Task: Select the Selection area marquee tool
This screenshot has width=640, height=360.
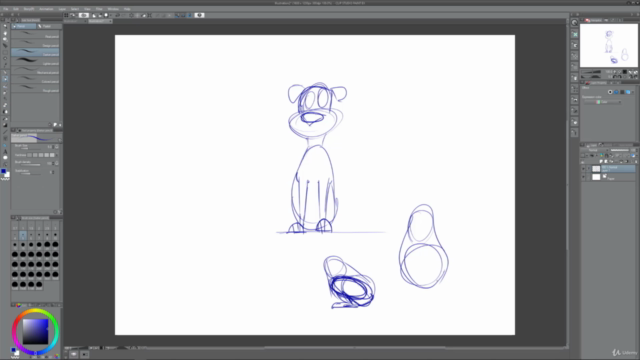Action: (x=5, y=52)
